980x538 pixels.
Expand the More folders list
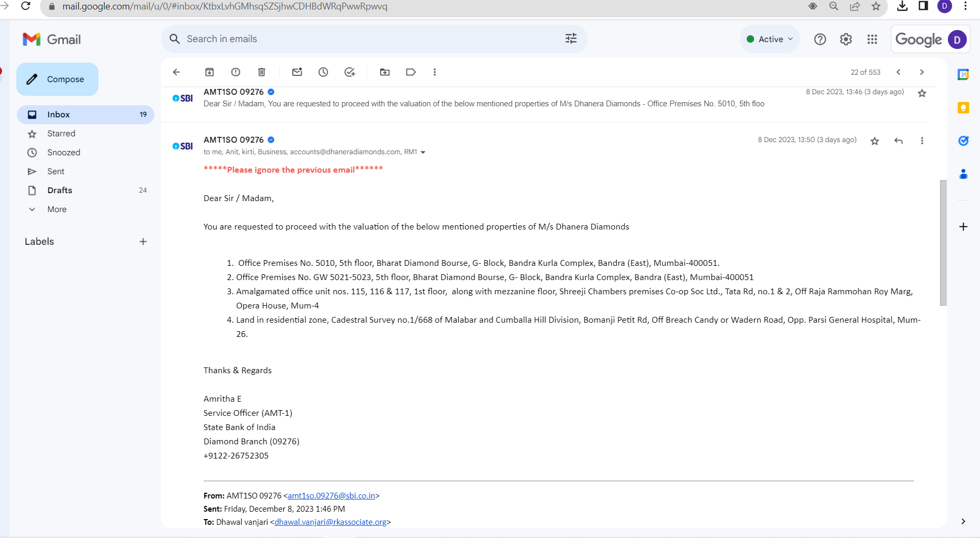[85, 209]
